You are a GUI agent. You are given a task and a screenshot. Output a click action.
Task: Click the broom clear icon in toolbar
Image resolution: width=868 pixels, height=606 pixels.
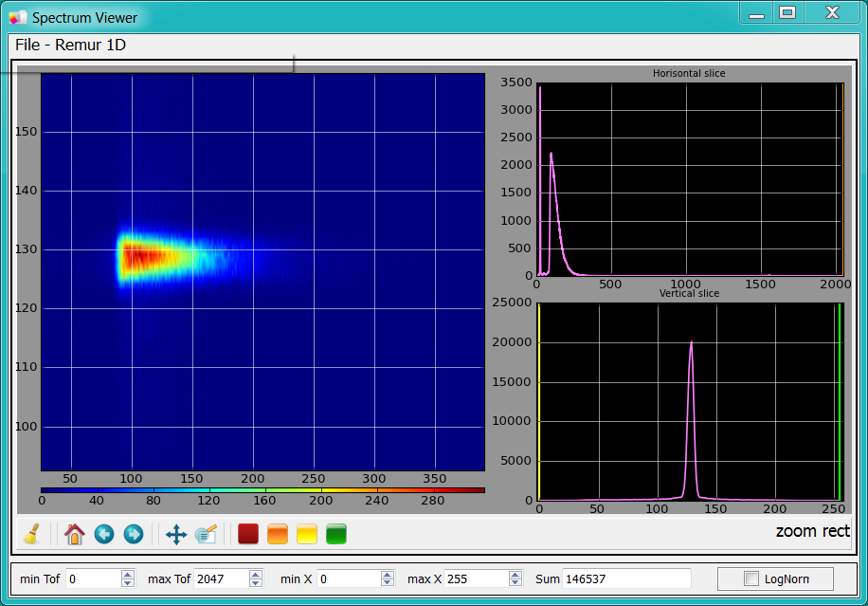coord(31,534)
